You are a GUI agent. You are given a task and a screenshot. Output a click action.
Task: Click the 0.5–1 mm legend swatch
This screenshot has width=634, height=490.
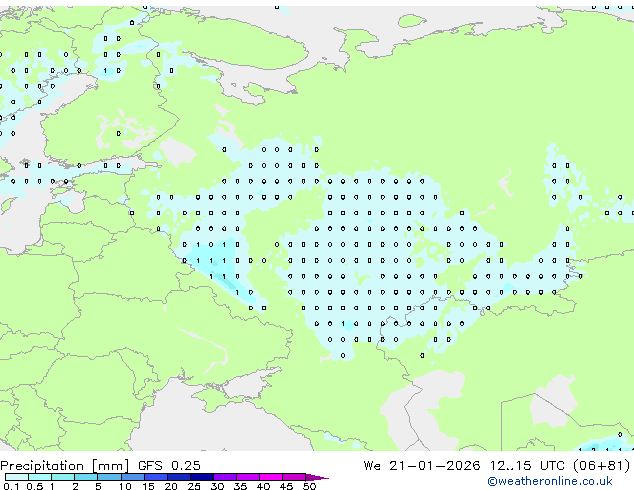click(40, 477)
